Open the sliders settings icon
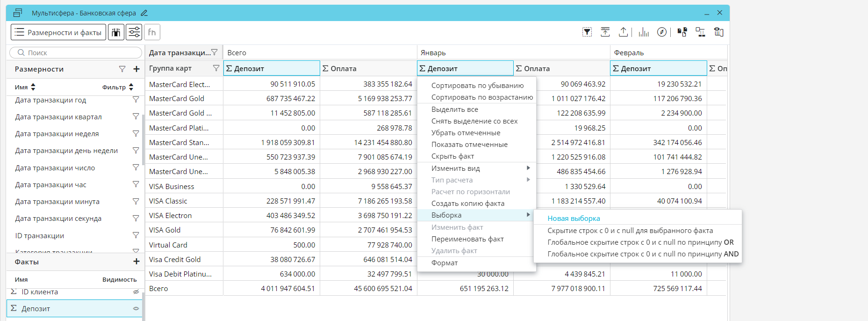Image resolution: width=868 pixels, height=321 pixels. (x=134, y=32)
